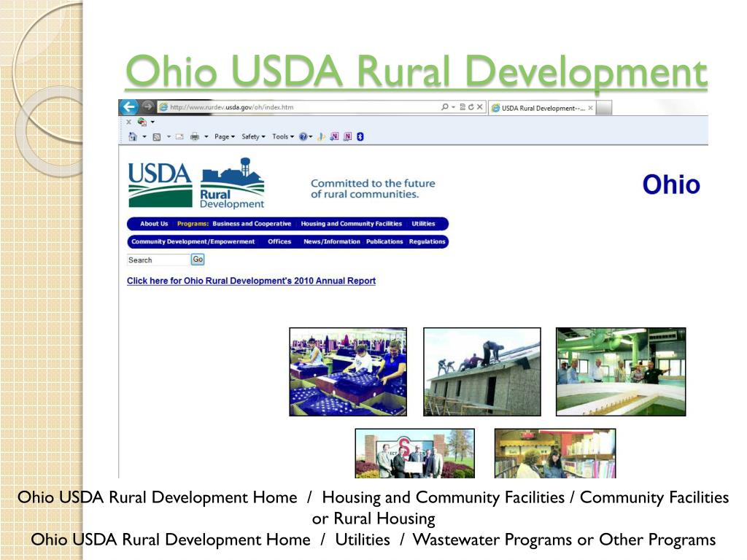747x560 pixels.
Task: Open the Publications navigation item
Action: coord(384,242)
